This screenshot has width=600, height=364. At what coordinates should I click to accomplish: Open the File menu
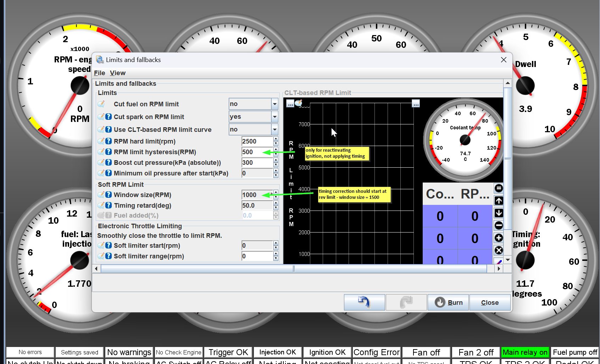99,73
